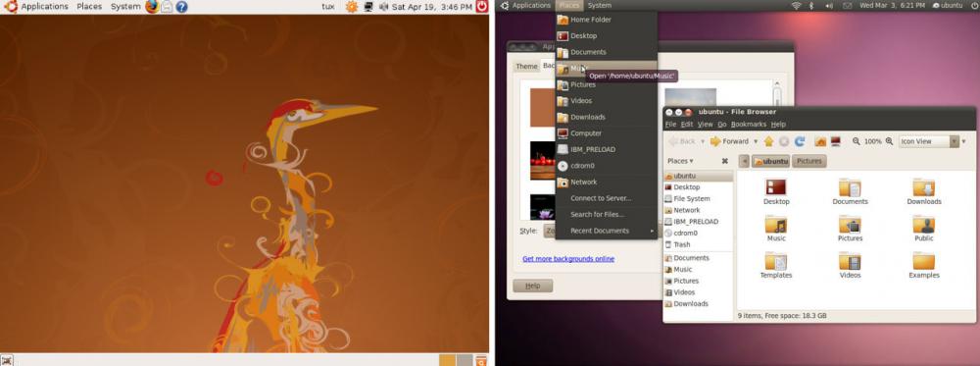Select the Pictures path bar button
This screenshot has height=366, width=980.
pos(809,161)
